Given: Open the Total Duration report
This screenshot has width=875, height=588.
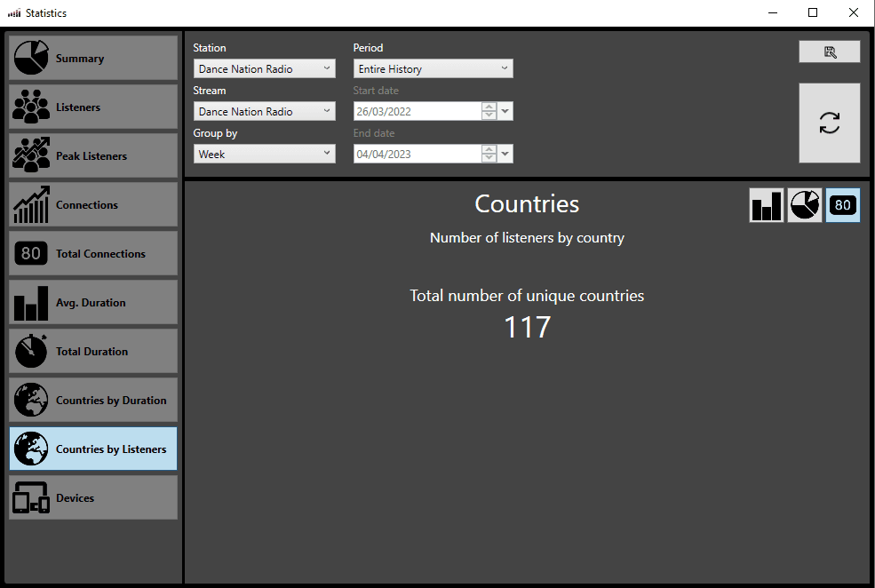Looking at the screenshot, I should pos(93,351).
